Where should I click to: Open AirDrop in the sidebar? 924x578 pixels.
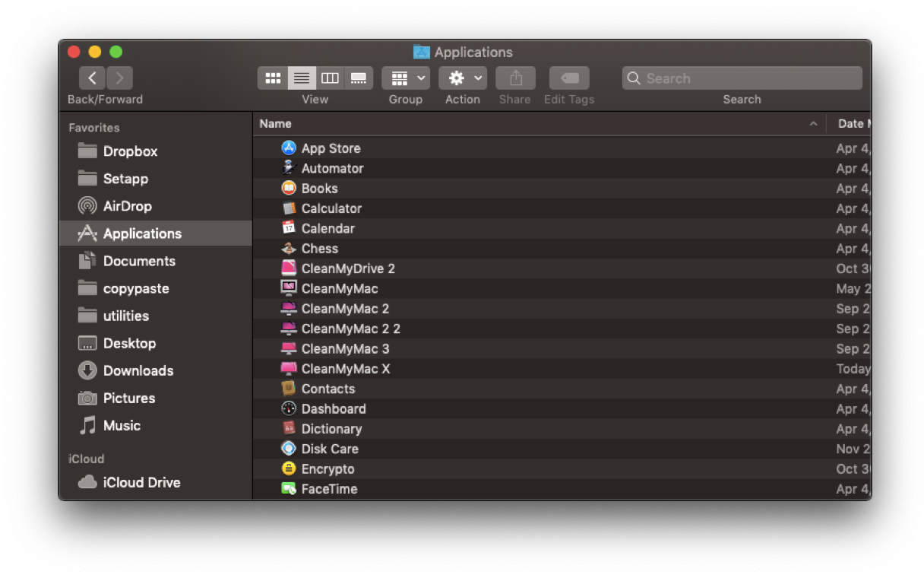point(155,206)
